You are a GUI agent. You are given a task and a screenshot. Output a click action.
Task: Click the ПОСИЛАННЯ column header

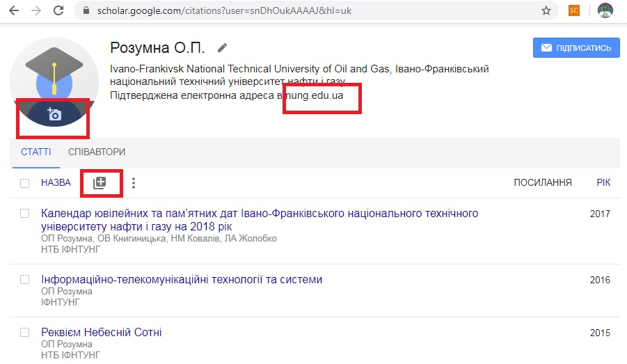(x=543, y=183)
